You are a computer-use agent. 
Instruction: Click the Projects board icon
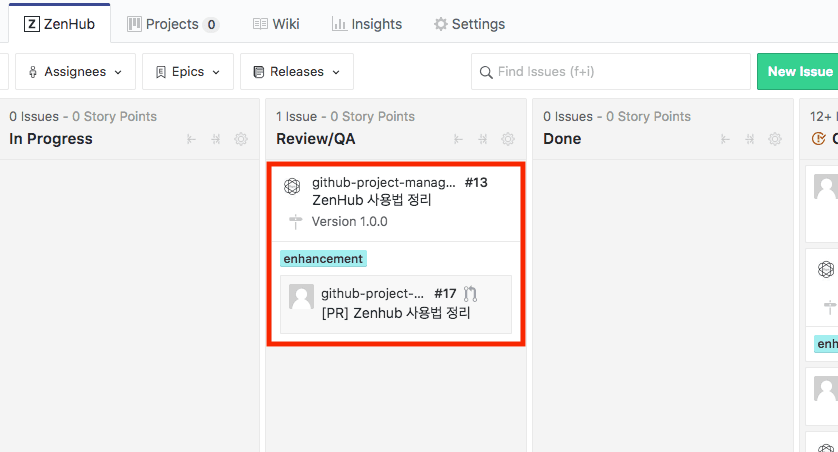click(134, 24)
